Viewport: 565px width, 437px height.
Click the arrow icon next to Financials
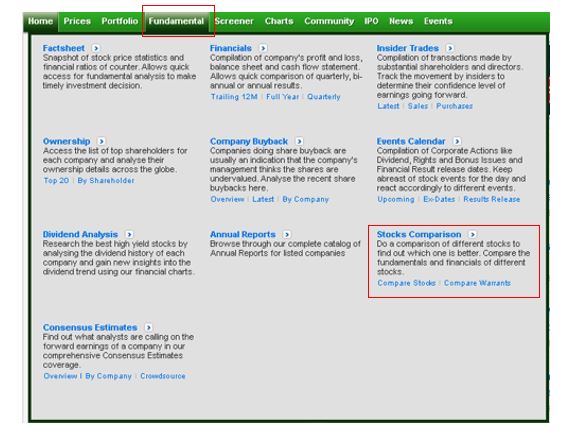tap(263, 48)
